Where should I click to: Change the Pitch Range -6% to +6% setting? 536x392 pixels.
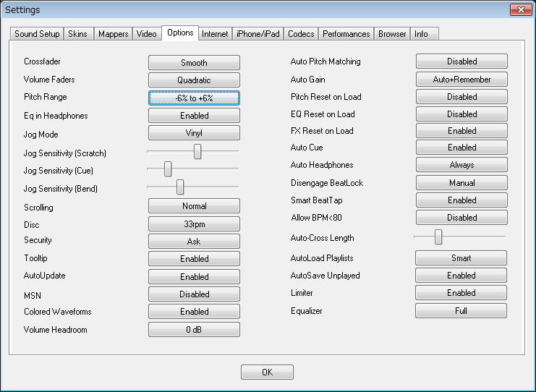point(194,98)
